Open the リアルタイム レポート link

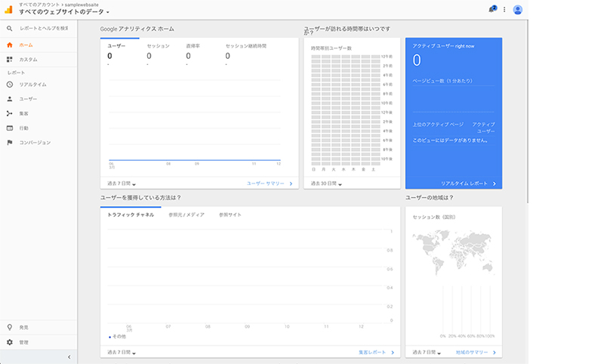(x=468, y=184)
